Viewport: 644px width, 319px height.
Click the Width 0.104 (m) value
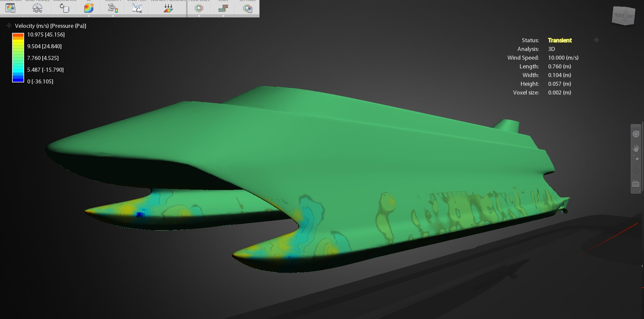[560, 75]
